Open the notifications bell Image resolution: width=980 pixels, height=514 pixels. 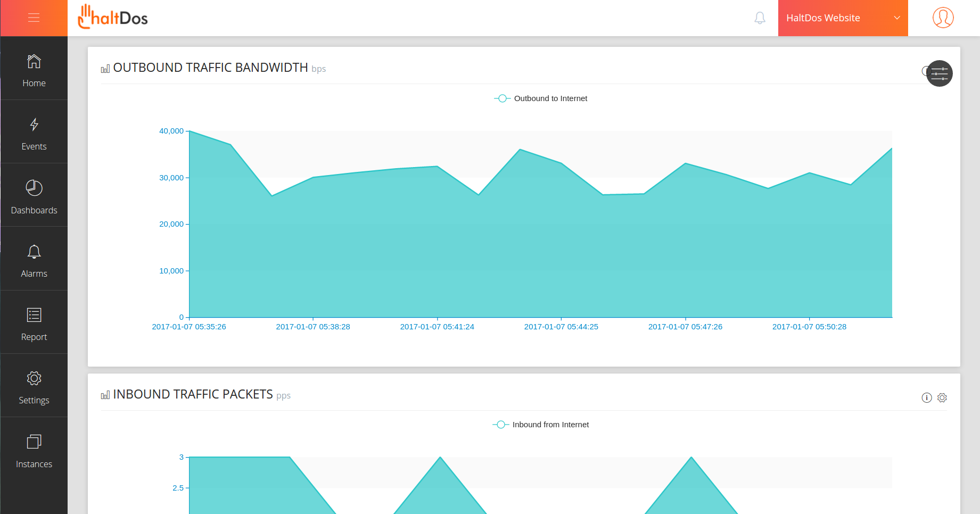[x=760, y=18]
